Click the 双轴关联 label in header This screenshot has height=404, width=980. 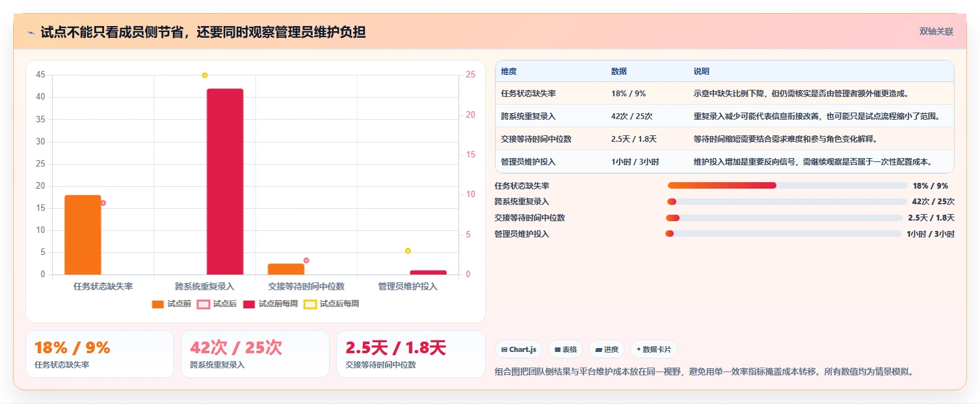(x=936, y=32)
